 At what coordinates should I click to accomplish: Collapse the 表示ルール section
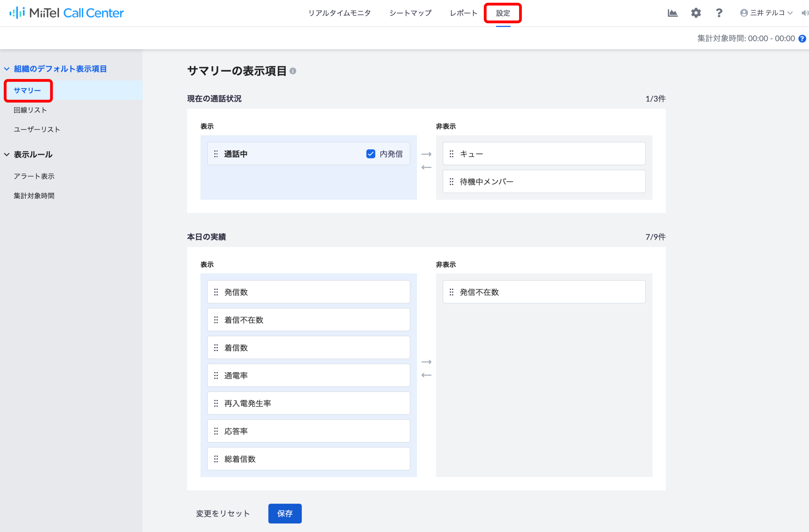(7, 155)
